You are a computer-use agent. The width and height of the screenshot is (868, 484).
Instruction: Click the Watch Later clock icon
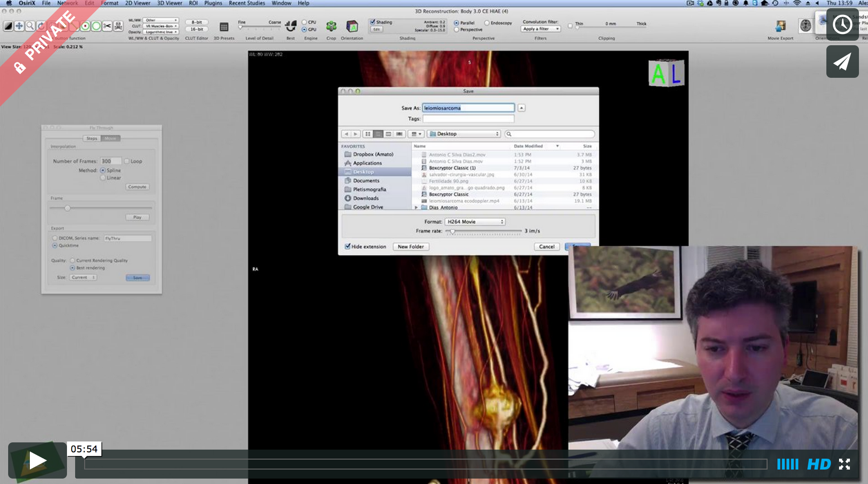(x=842, y=24)
